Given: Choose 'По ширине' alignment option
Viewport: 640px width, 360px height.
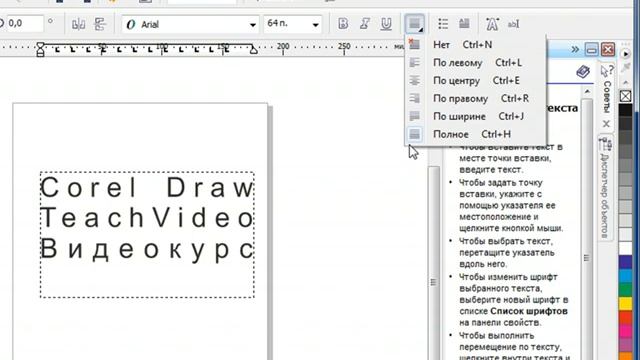Looking at the screenshot, I should coord(476,116).
